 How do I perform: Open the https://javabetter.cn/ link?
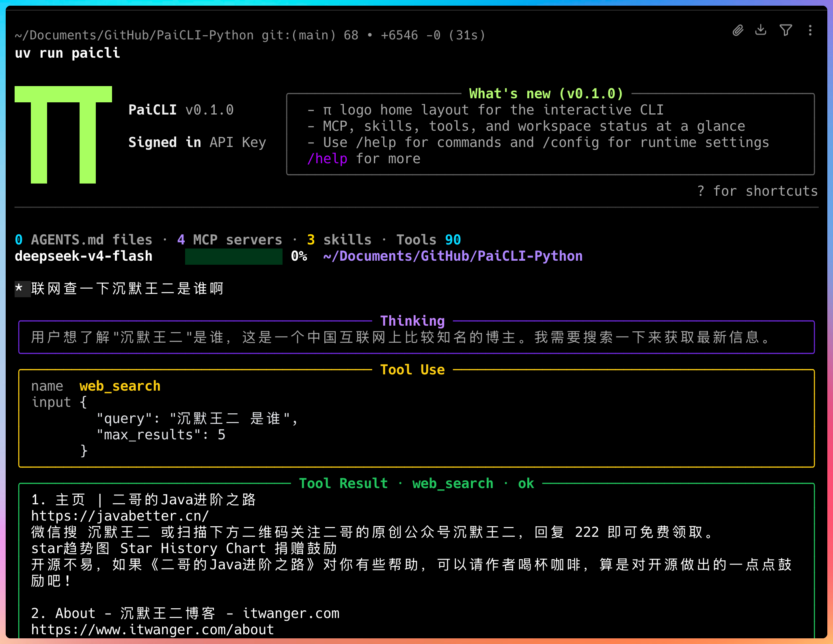click(x=120, y=516)
